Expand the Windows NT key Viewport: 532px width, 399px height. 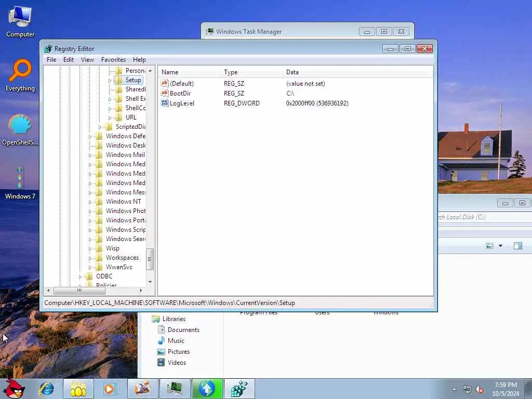point(90,202)
